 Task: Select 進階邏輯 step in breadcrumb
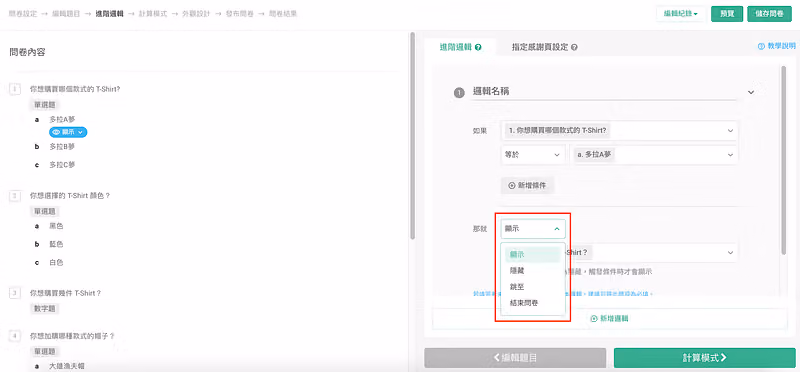[x=110, y=14]
